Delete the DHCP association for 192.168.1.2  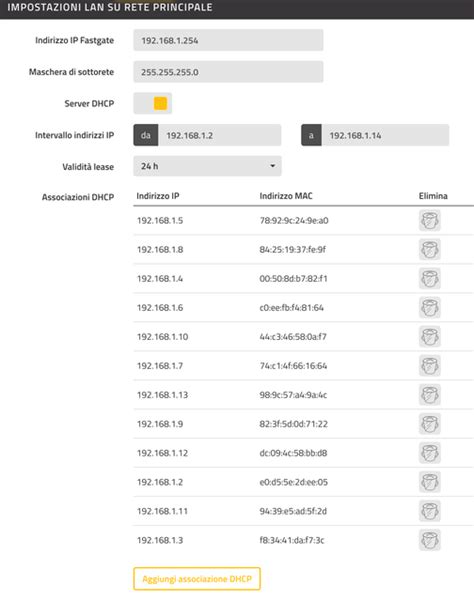pos(430,482)
